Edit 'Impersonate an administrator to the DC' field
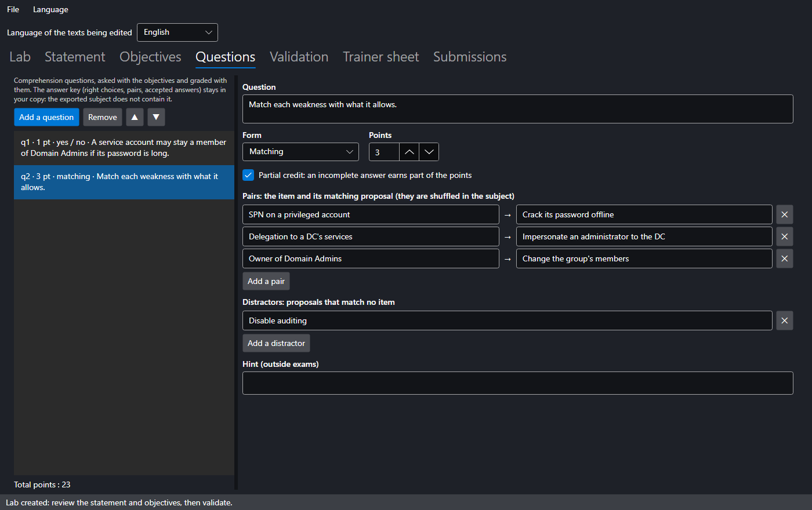 (644, 236)
